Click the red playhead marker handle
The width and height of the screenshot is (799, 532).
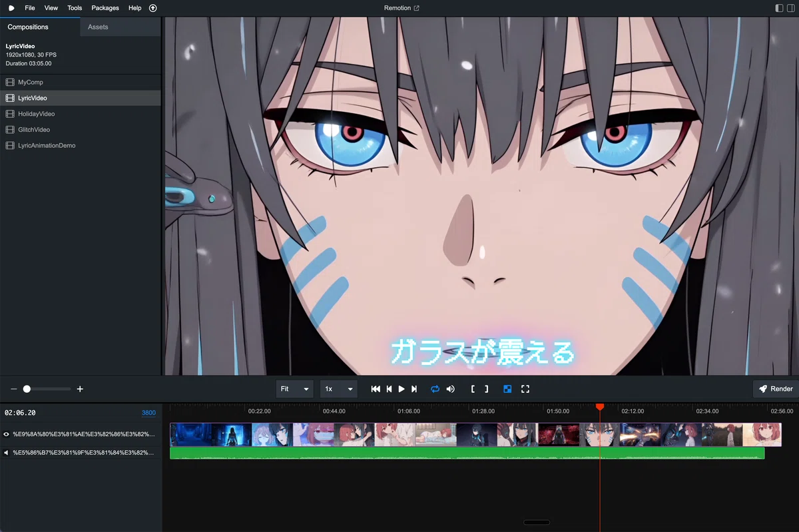point(600,406)
